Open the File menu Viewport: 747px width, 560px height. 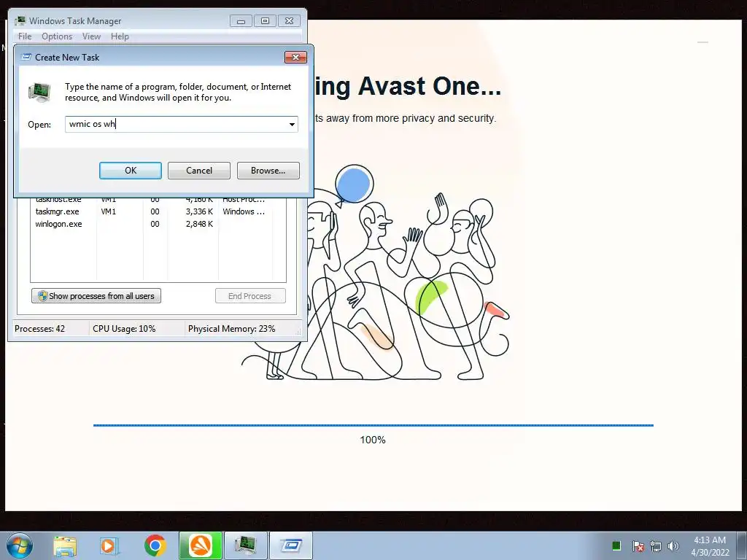point(25,36)
